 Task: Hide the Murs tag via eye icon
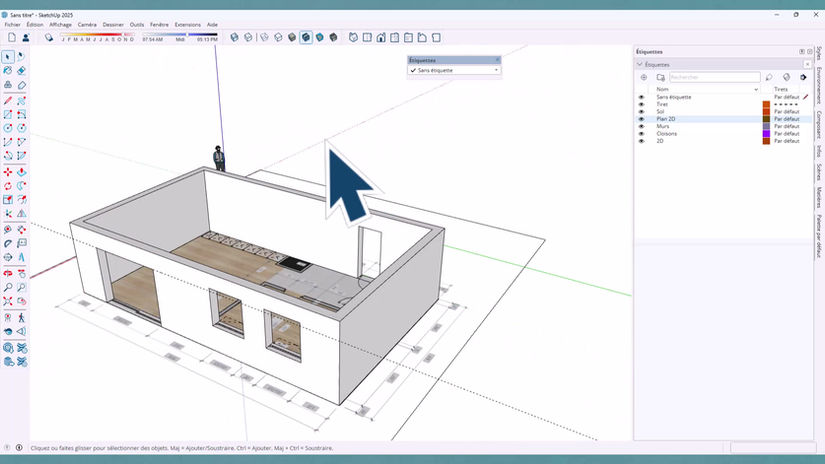click(641, 126)
